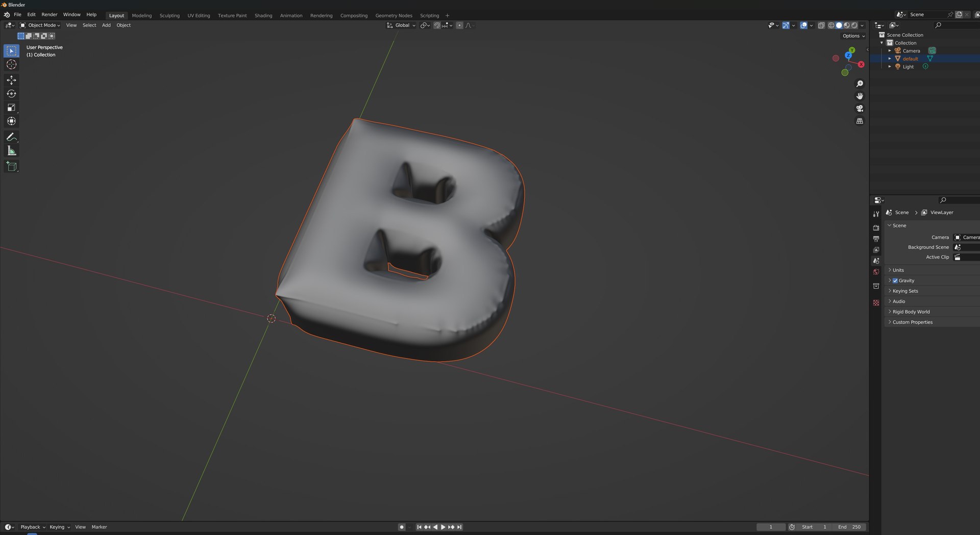Screen dimensions: 980x535
Task: Toggle camera view with the camera icon
Action: pyautogui.click(x=860, y=109)
